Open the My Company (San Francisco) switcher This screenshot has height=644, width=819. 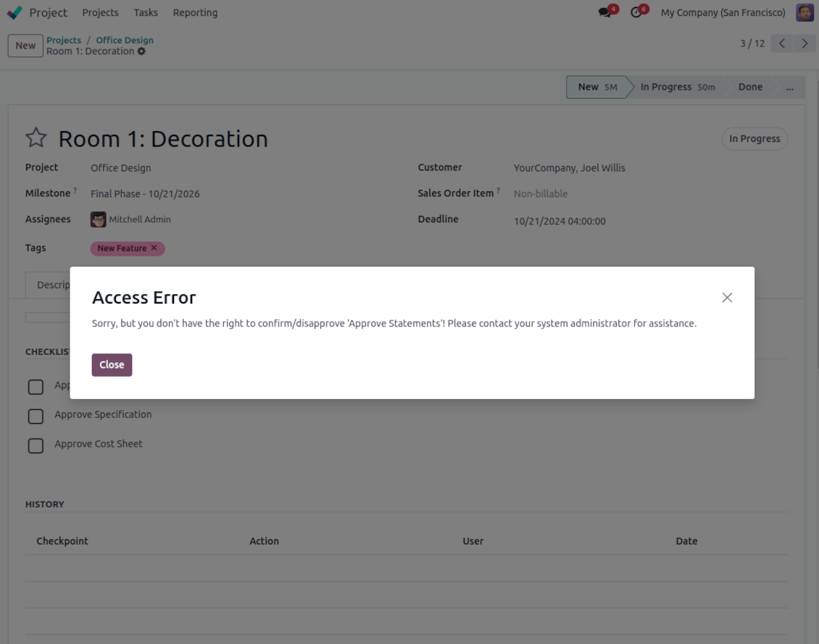coord(723,12)
